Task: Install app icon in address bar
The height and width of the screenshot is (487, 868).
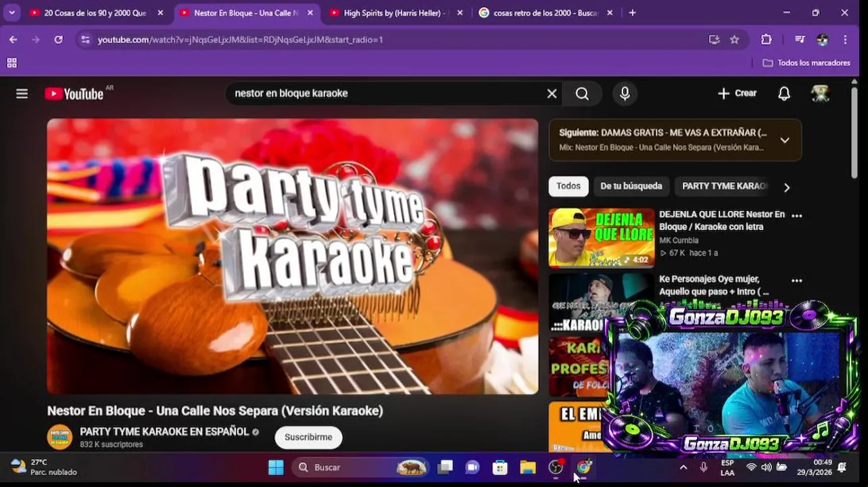Action: click(714, 40)
